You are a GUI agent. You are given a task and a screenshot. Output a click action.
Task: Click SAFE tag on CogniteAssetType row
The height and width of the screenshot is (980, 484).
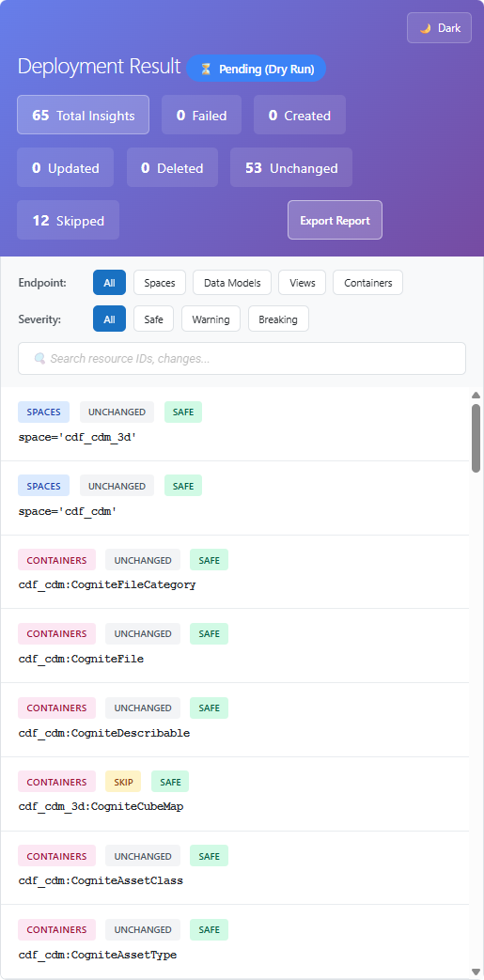[209, 929]
